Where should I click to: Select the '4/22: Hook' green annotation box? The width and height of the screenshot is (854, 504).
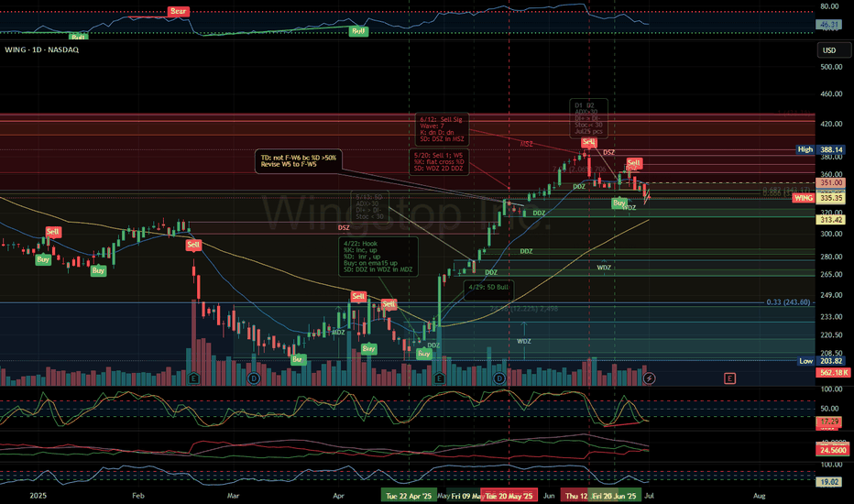tap(378, 257)
